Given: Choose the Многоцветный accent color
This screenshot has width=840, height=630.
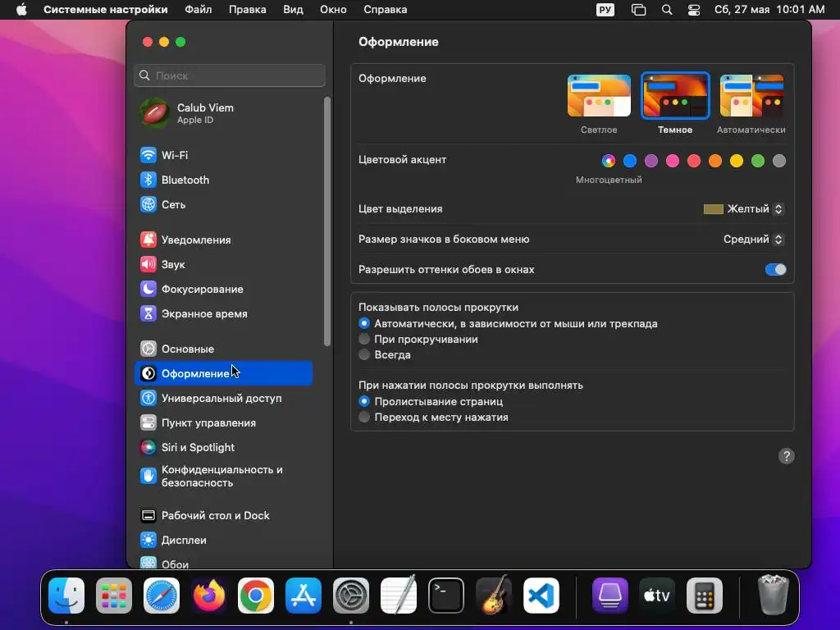Looking at the screenshot, I should click(609, 161).
